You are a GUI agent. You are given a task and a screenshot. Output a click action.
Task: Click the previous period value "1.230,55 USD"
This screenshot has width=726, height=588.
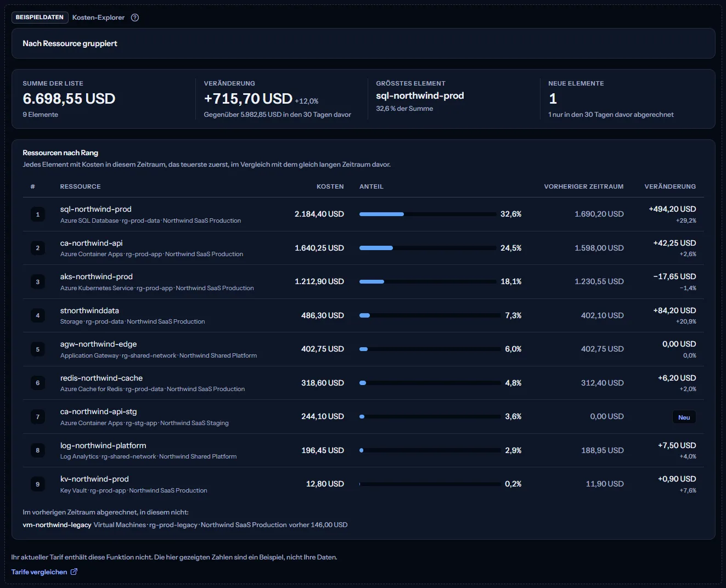coord(599,281)
